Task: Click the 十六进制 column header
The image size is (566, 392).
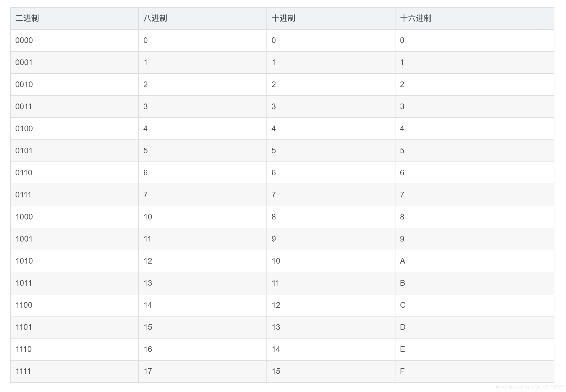Action: pos(416,18)
